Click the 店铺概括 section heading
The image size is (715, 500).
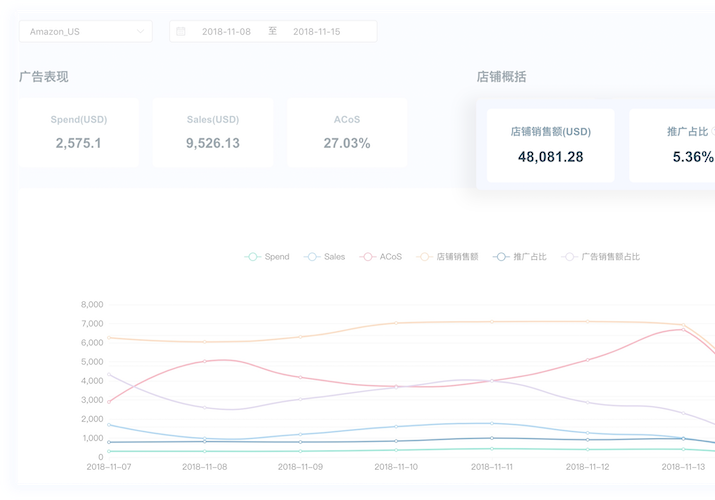pyautogui.click(x=502, y=77)
